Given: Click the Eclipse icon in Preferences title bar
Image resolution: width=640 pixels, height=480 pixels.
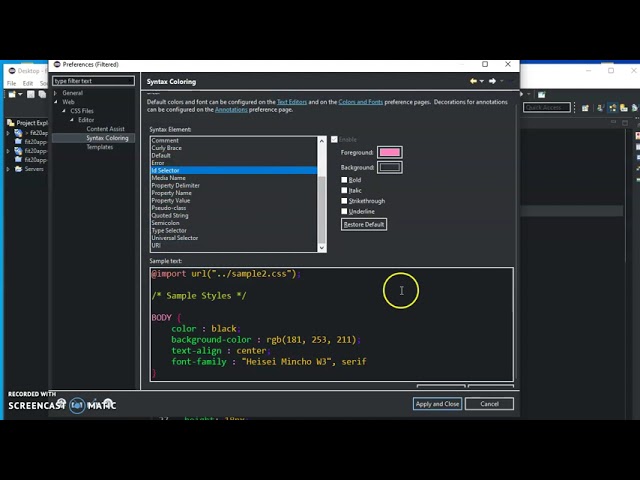Looking at the screenshot, I should tap(57, 64).
